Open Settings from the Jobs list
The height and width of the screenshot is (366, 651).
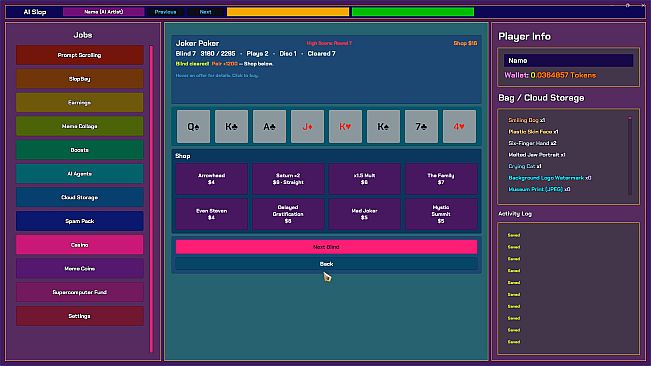pyautogui.click(x=80, y=316)
